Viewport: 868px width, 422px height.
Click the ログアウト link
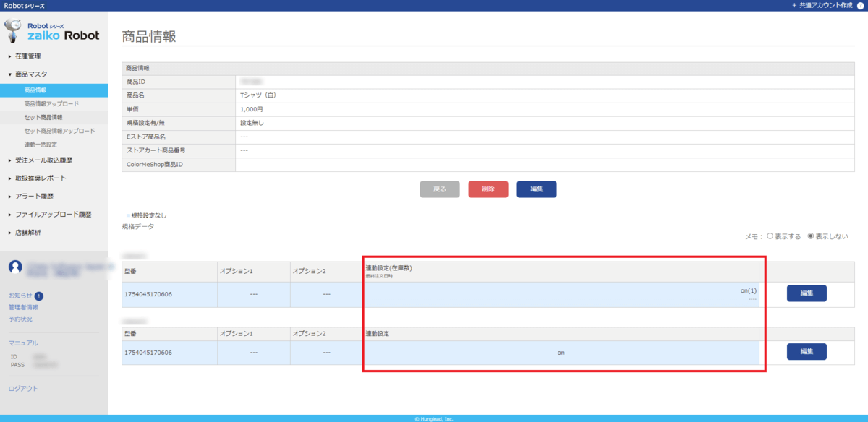pyautogui.click(x=23, y=389)
